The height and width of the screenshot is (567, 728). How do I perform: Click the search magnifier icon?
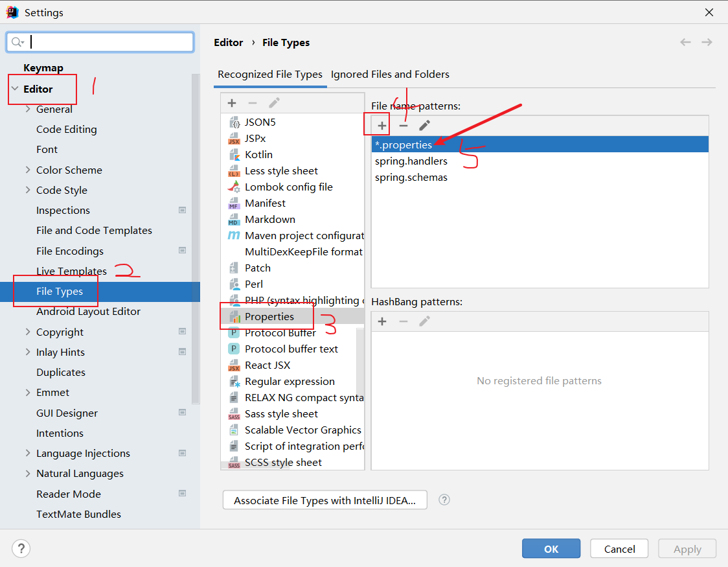pyautogui.click(x=17, y=42)
